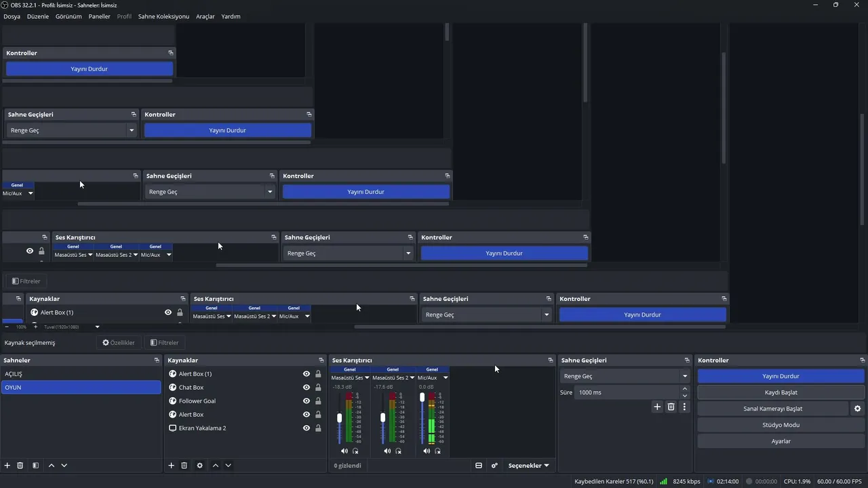Zoom in the preview beside Tuval (1920x1080)
This screenshot has height=488, width=868.
(35, 327)
